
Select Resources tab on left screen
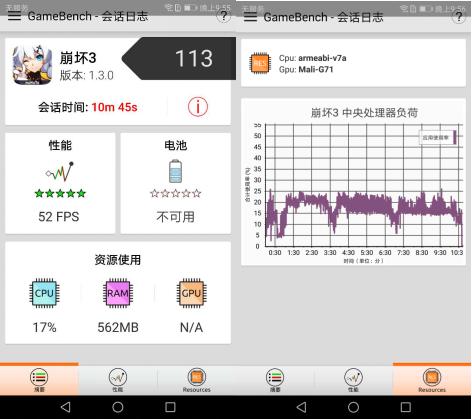pos(197,380)
